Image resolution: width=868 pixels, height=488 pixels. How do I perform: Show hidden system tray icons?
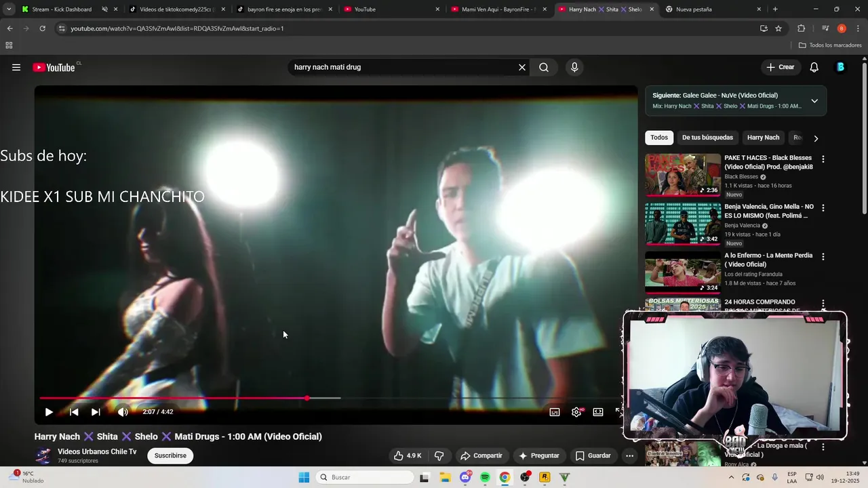[x=731, y=477]
